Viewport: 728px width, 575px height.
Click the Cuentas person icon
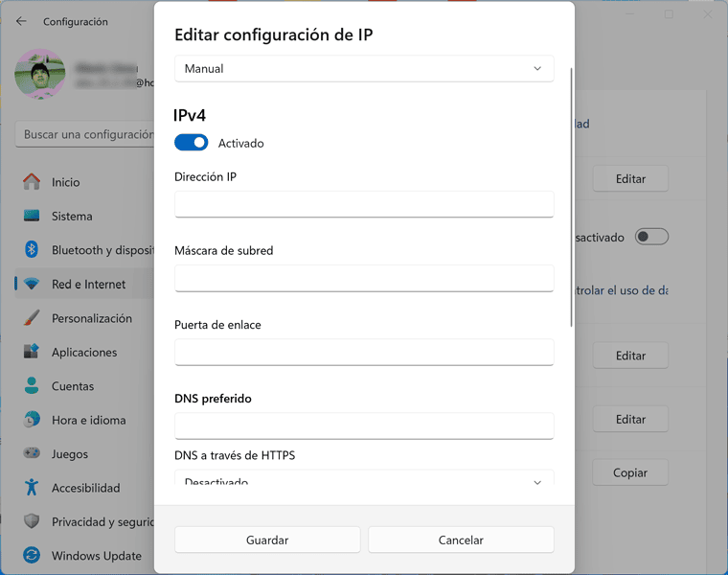[32, 385]
